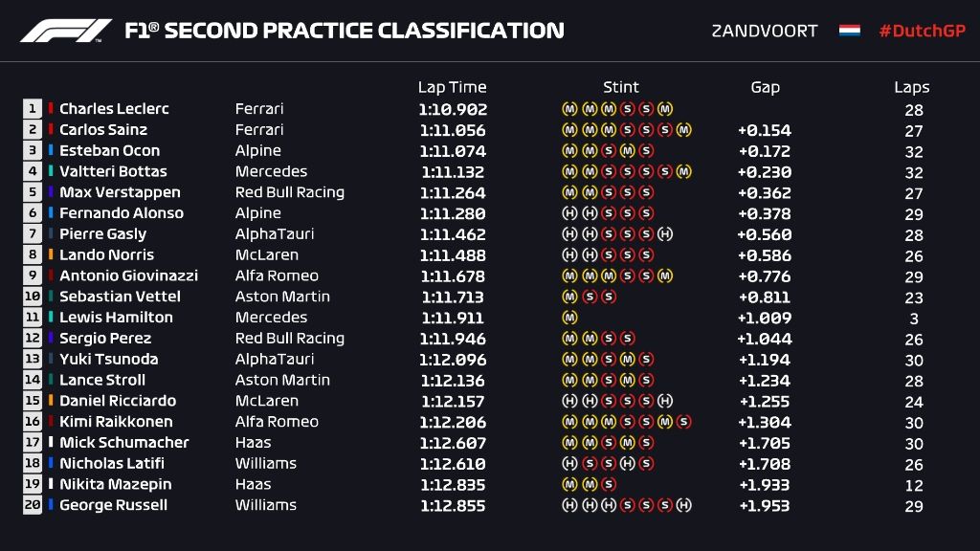Select the Stint column header
Image resolution: width=980 pixels, height=551 pixels.
[621, 87]
